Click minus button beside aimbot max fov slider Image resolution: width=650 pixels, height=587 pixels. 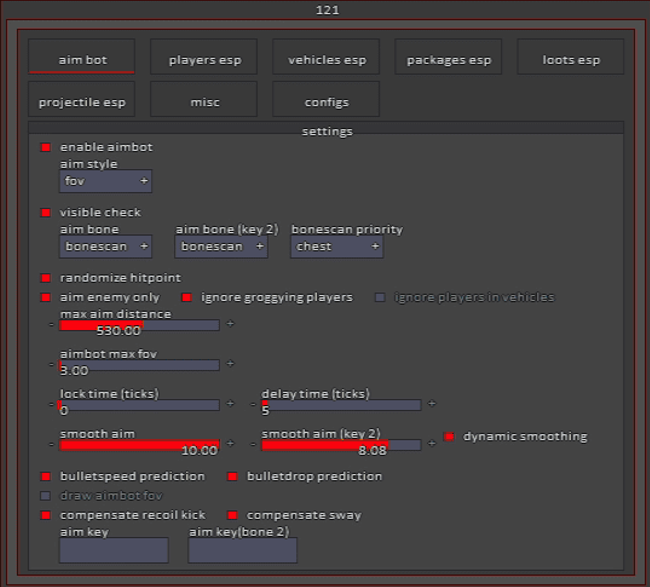point(51,364)
